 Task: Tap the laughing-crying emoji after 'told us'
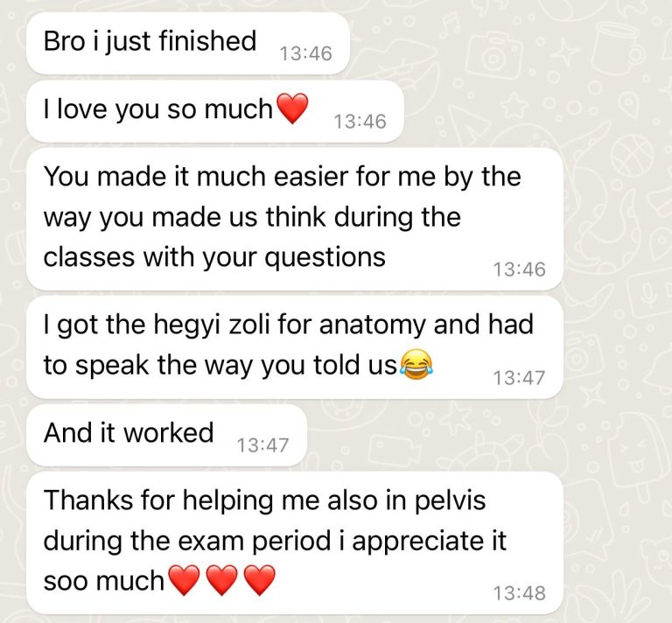(416, 364)
